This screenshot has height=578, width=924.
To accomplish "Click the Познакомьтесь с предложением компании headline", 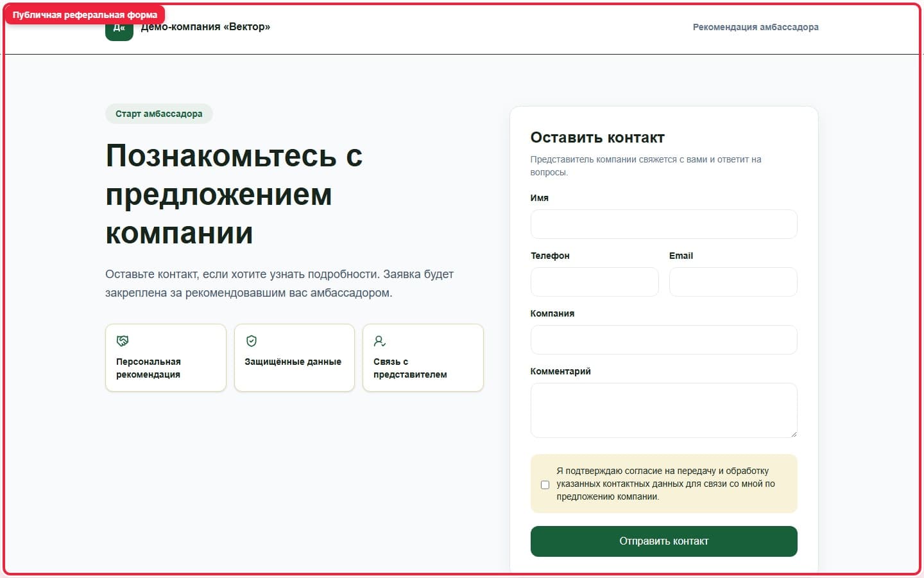I will [234, 194].
